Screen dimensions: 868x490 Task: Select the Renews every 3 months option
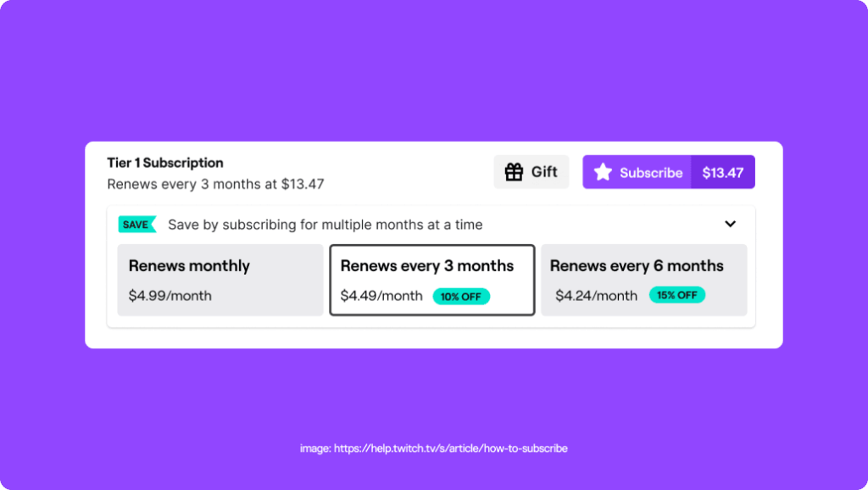(431, 280)
